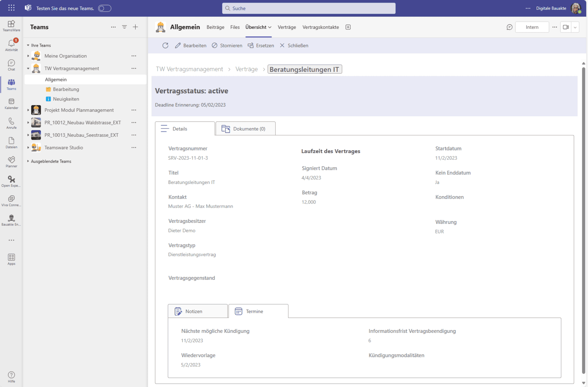Click the Suche search field

click(x=309, y=8)
